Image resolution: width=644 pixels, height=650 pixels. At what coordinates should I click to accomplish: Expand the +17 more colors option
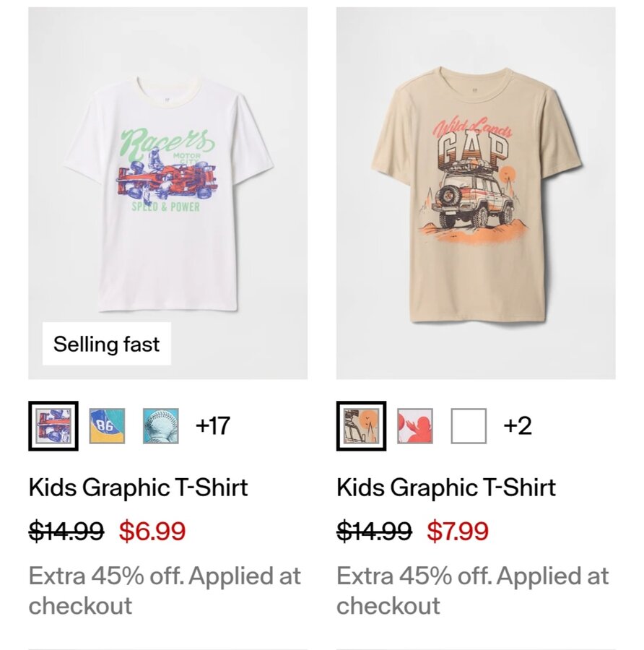click(x=212, y=426)
